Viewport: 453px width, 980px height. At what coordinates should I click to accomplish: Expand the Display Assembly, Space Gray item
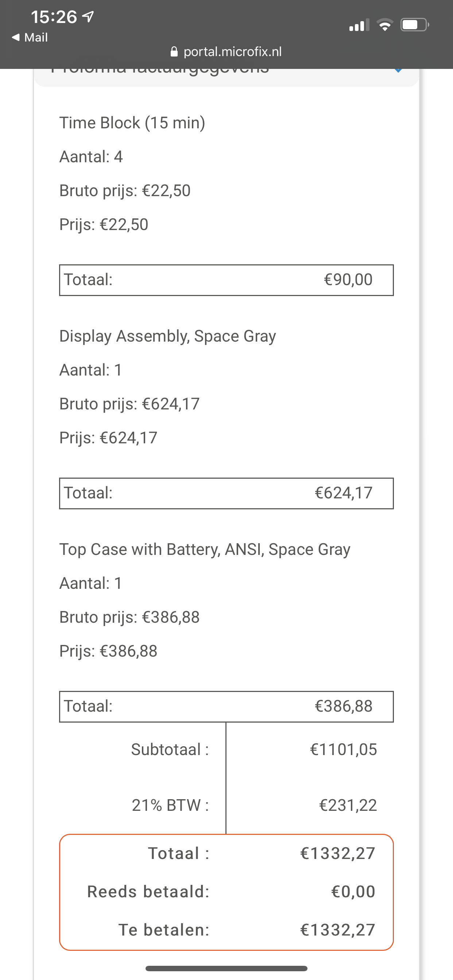coord(167,335)
